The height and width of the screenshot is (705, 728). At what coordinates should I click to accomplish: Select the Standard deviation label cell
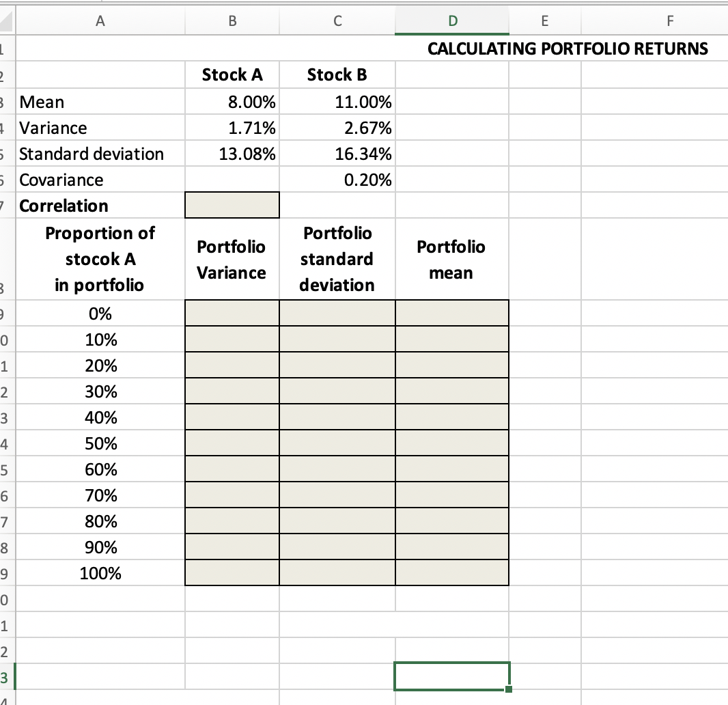click(x=100, y=154)
